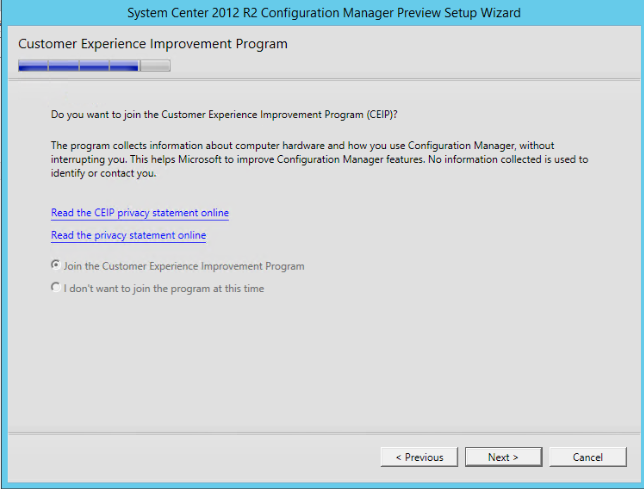The width and height of the screenshot is (644, 489).
Task: Click the 'I don't want to join the program' label text
Action: (164, 289)
